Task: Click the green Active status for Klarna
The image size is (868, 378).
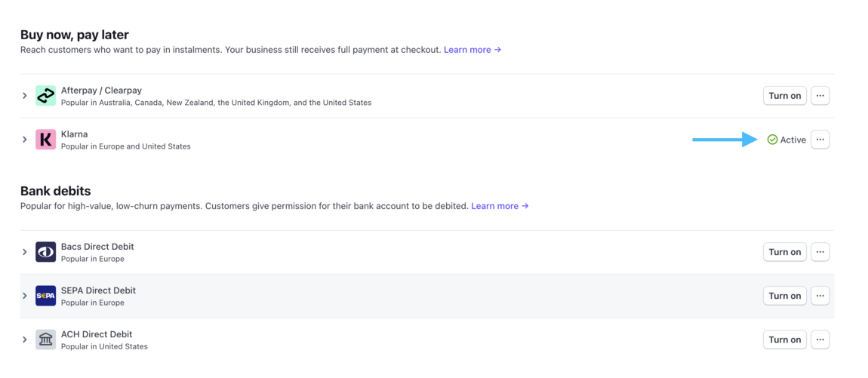Action: [x=786, y=140]
